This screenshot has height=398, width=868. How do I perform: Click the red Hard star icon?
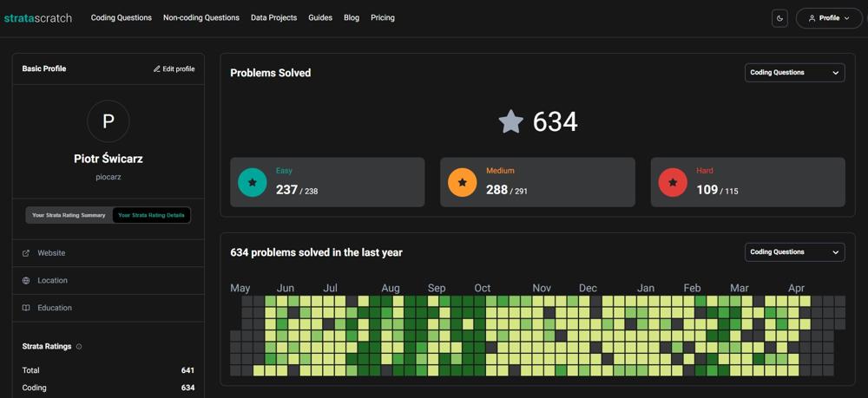(x=673, y=182)
